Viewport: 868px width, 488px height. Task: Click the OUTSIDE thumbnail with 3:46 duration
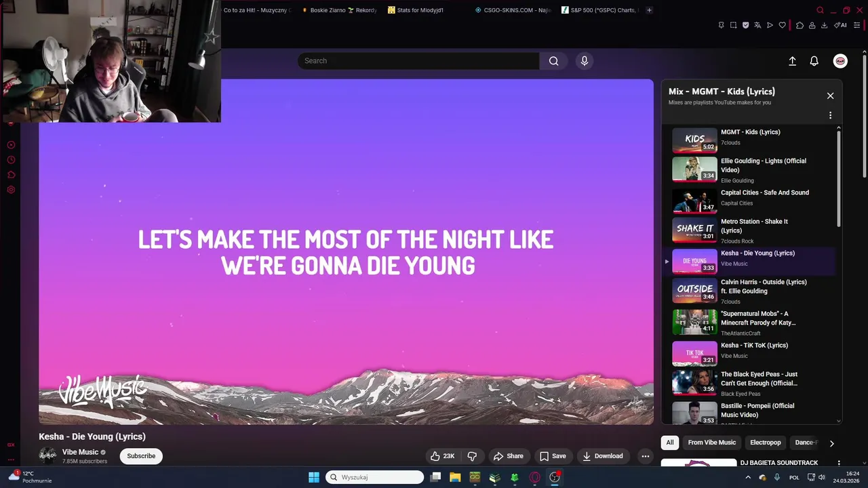tap(694, 290)
